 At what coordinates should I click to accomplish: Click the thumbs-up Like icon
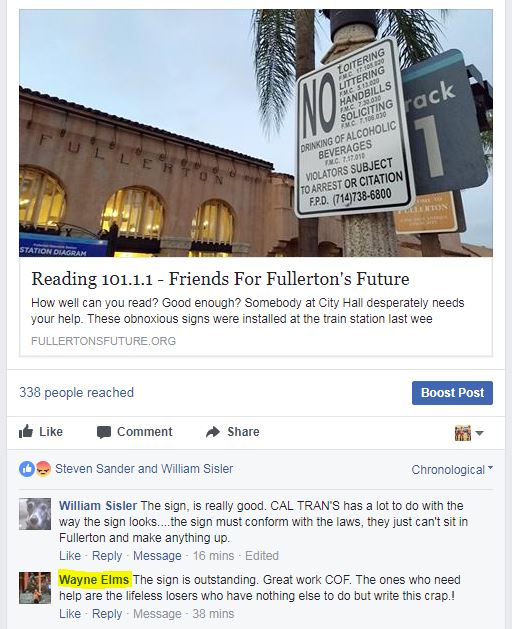[26, 431]
